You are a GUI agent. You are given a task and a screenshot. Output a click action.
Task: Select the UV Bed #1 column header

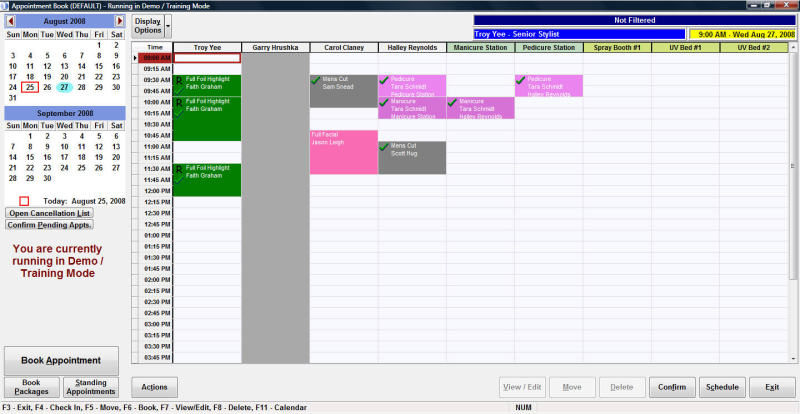tap(686, 47)
